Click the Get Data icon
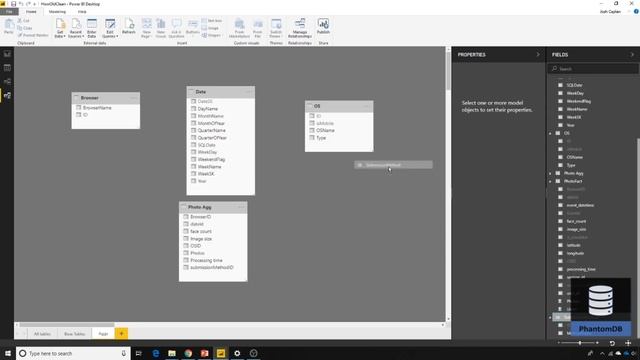Viewport: 640px width, 360px height. click(60, 24)
